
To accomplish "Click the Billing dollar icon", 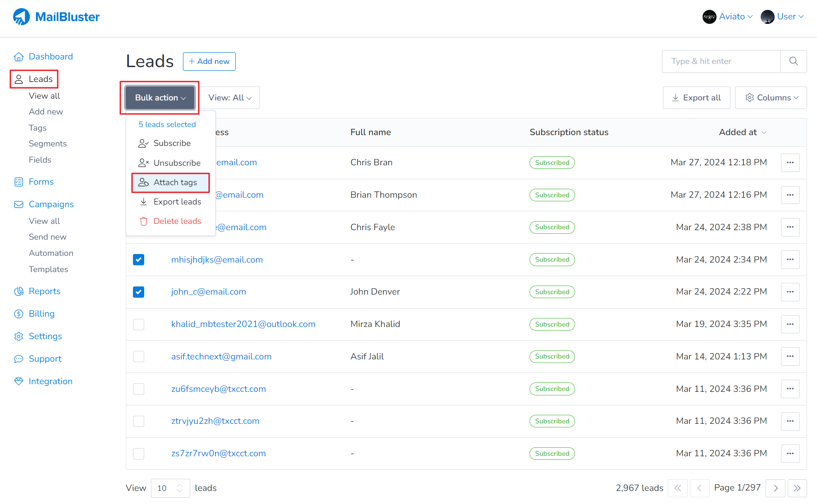I will pos(18,314).
